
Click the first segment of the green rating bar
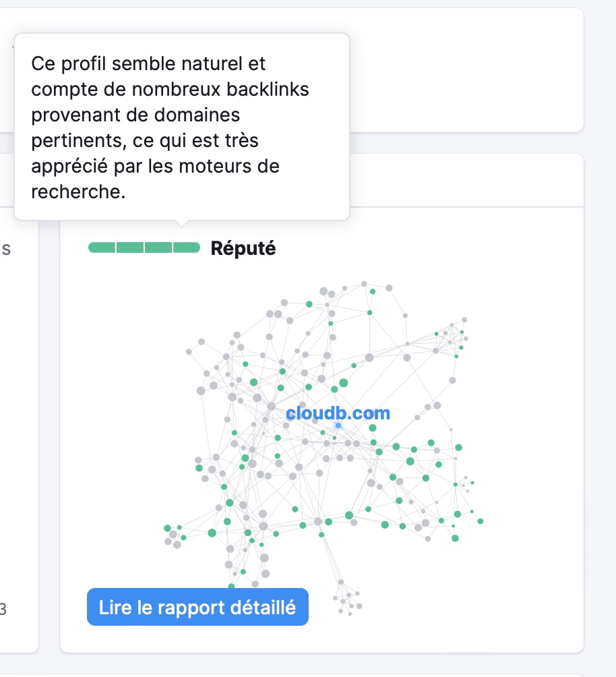102,247
